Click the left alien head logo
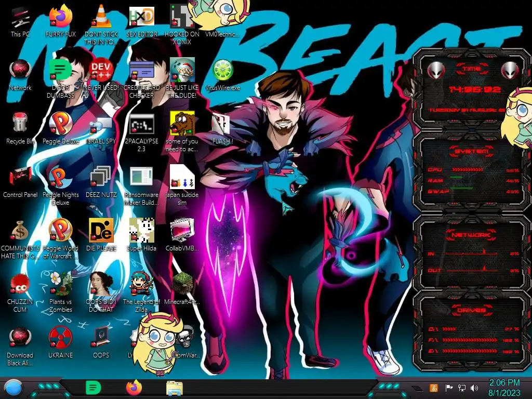532x399 pixels. point(436,70)
